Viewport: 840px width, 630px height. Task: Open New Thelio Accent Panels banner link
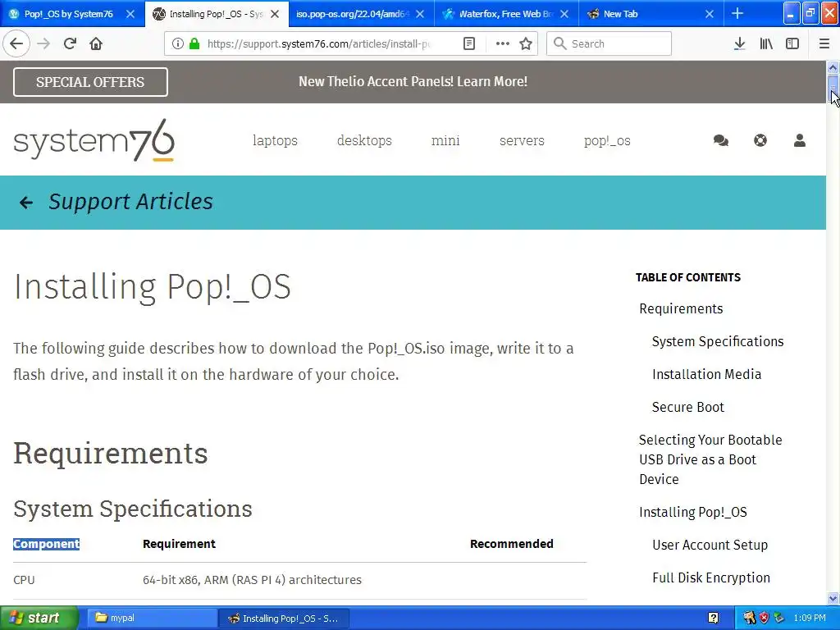coord(413,81)
